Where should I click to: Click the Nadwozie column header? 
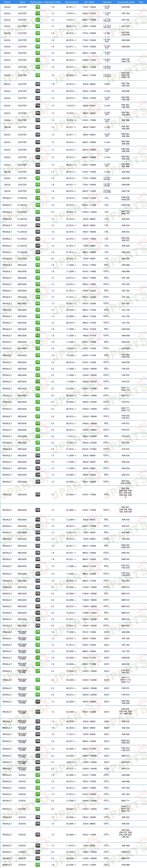(x=107, y=2)
